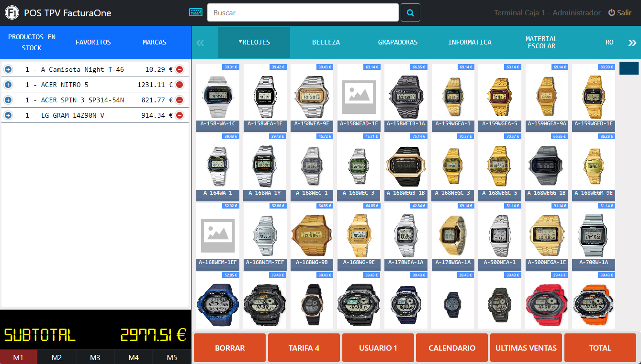Decrease quantity of ACER SPIN 3 SP314-54N
This screenshot has height=364, width=641.
click(x=180, y=100)
